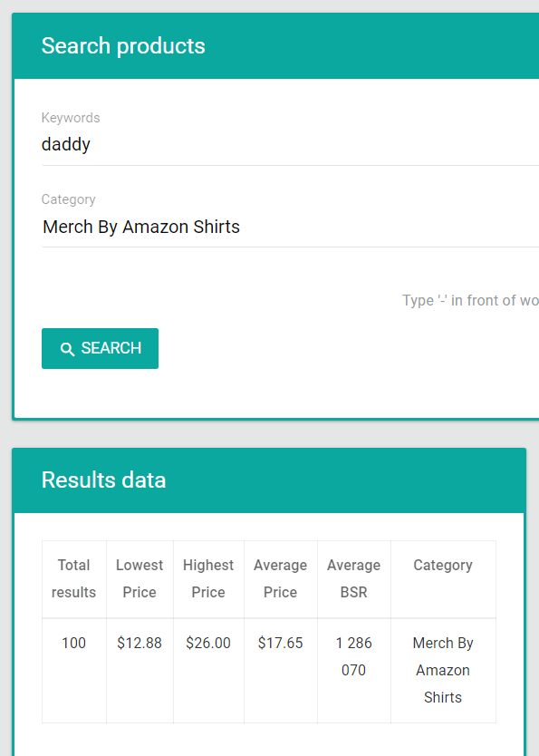539x756 pixels.
Task: Click the highest price value $26.00
Action: [208, 644]
